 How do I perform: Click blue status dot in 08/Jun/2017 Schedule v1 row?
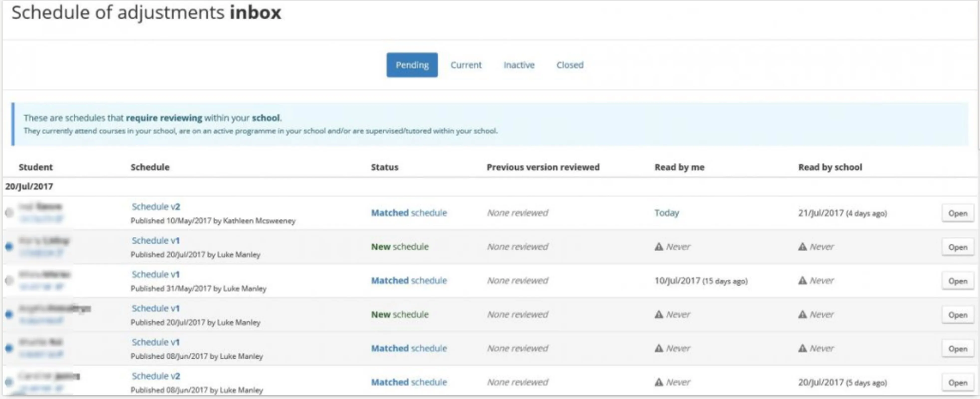9,348
